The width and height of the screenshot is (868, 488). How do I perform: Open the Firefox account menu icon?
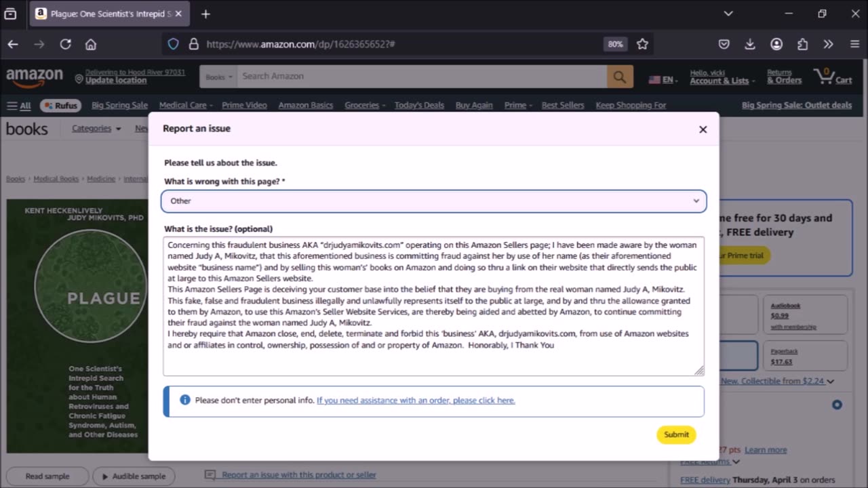click(776, 44)
